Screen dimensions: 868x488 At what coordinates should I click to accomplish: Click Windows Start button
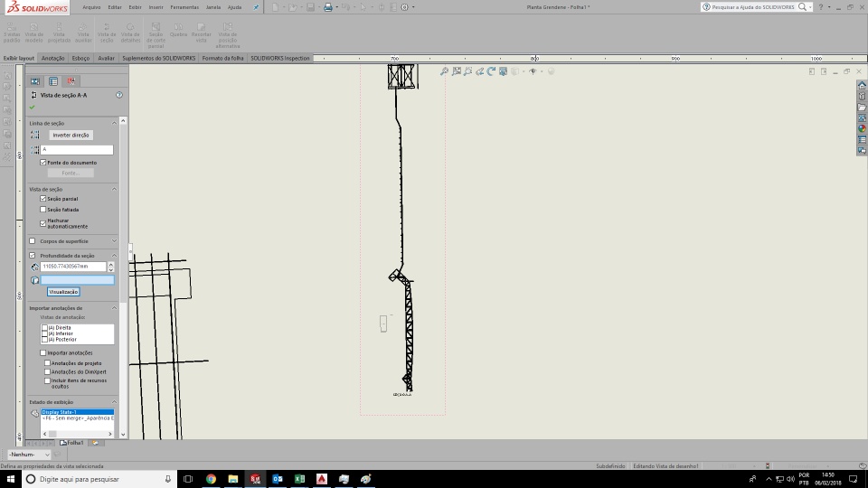point(11,479)
